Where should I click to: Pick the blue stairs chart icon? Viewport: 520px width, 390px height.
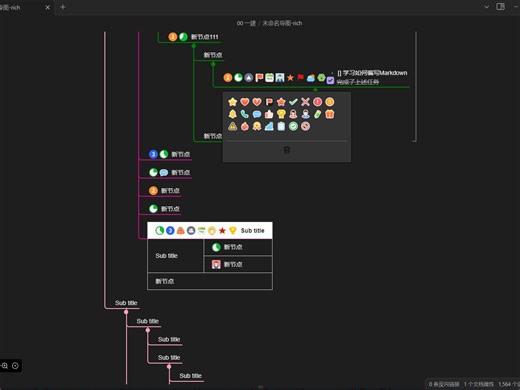(x=269, y=126)
